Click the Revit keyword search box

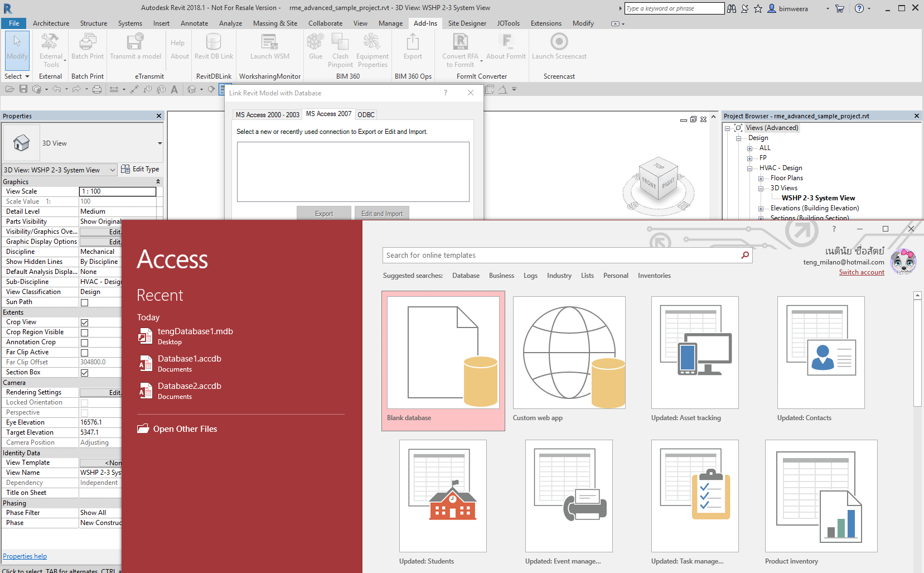(674, 8)
